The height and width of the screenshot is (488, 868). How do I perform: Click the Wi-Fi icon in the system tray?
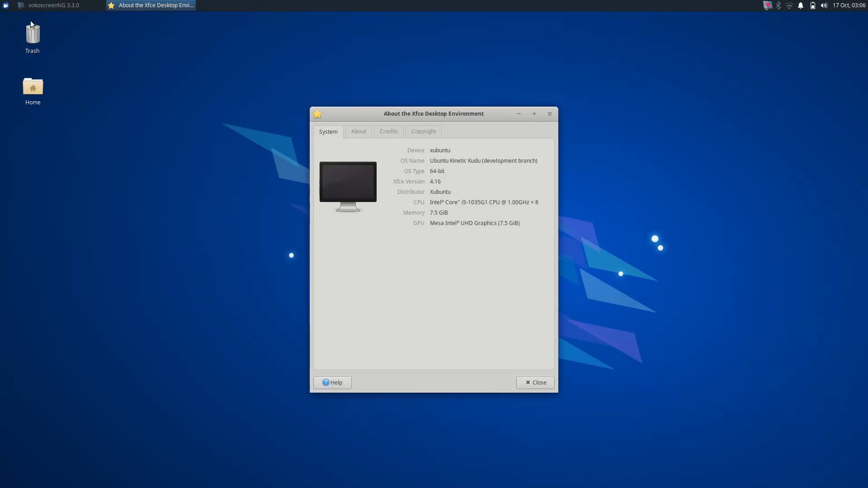point(789,5)
